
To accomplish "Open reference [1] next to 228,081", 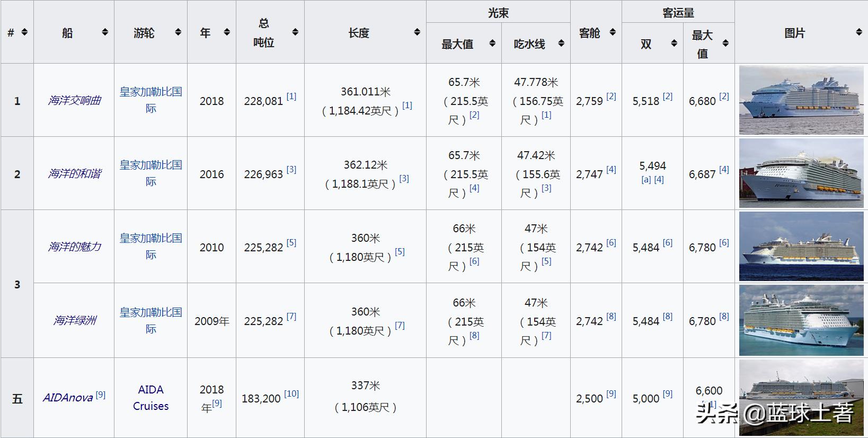I will [290, 96].
